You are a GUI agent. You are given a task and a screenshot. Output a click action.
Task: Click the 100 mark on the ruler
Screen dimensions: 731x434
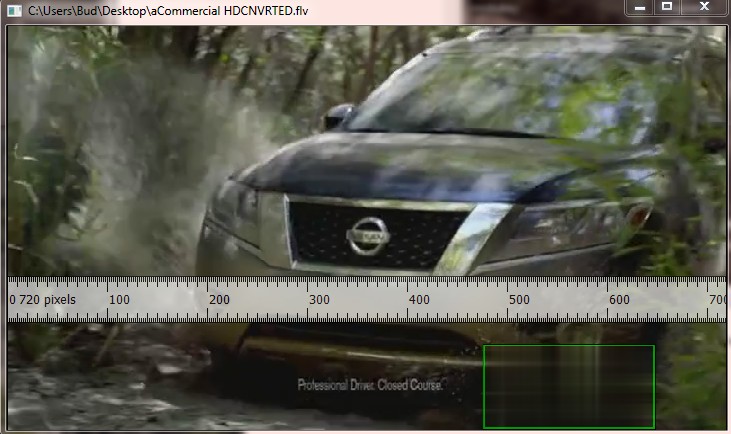point(119,300)
